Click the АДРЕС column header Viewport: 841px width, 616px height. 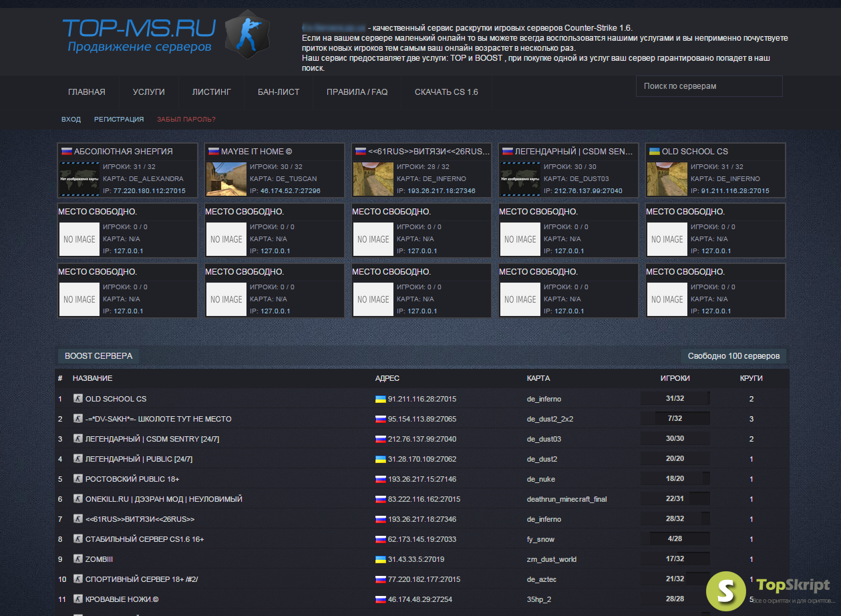[x=387, y=378]
